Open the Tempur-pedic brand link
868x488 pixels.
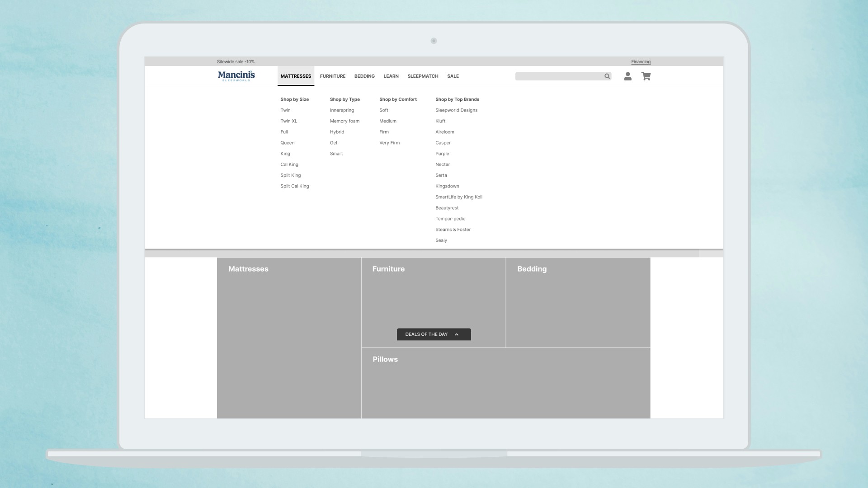tap(450, 219)
